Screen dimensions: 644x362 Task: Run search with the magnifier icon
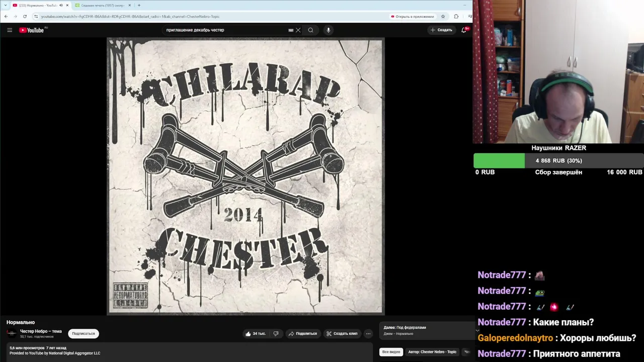(310, 30)
